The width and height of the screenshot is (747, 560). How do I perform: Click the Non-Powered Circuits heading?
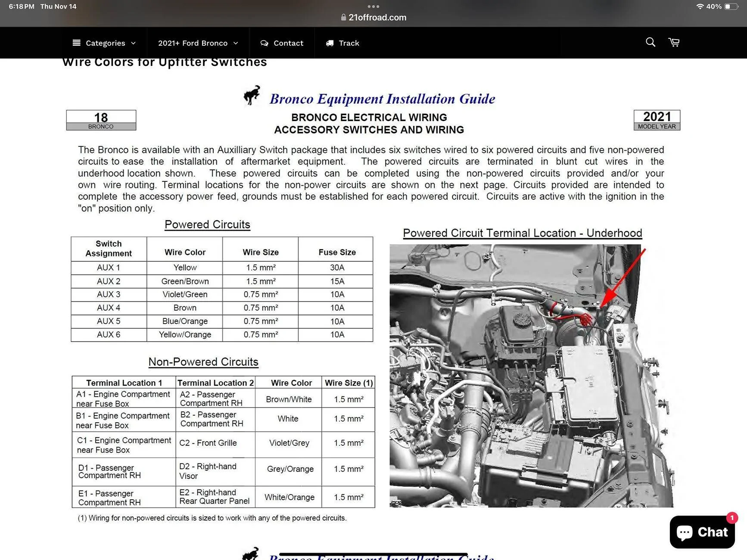tap(203, 362)
